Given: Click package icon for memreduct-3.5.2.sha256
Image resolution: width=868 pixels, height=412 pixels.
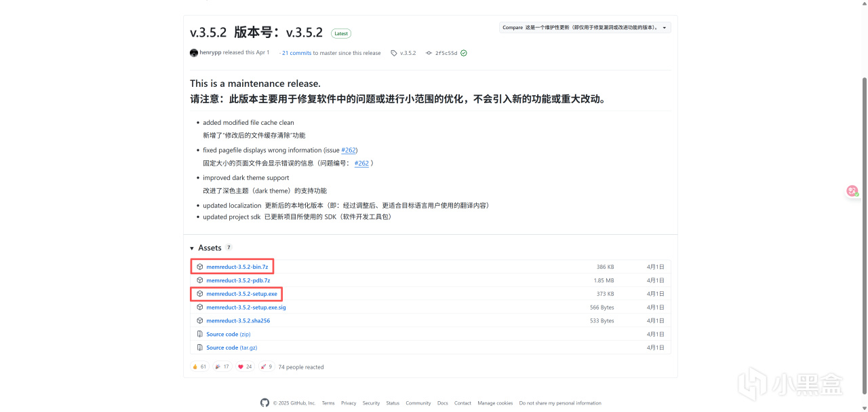Looking at the screenshot, I should point(200,320).
